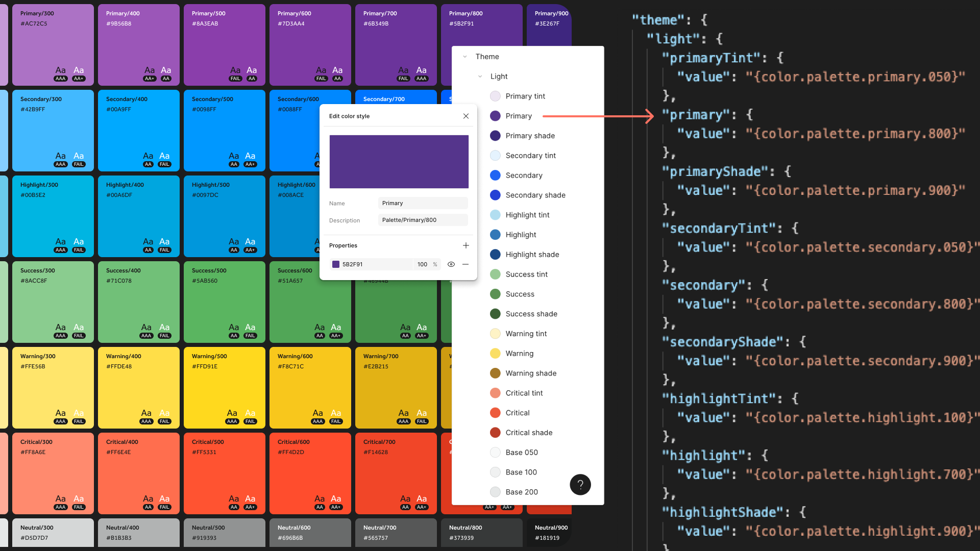Collapse the Theme group chevron
Image resolution: width=980 pixels, height=551 pixels.
click(465, 57)
